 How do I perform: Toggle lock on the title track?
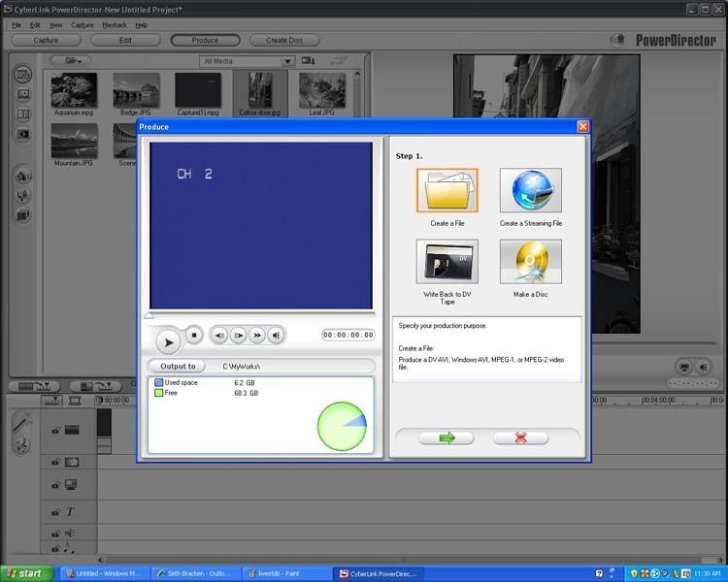click(x=55, y=512)
